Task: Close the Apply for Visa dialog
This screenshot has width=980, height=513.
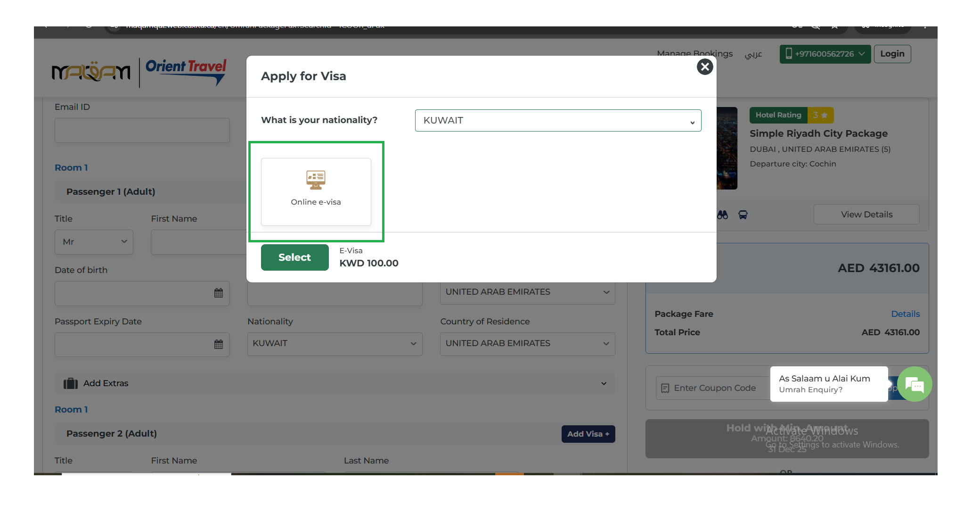Action: pos(704,67)
